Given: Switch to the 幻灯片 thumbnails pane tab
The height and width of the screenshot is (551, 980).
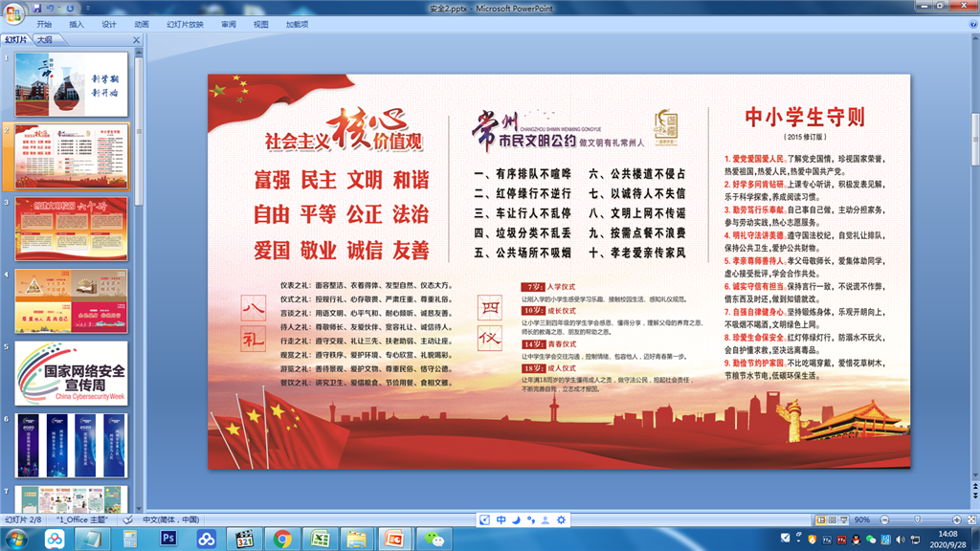Looking at the screenshot, I should pos(16,40).
